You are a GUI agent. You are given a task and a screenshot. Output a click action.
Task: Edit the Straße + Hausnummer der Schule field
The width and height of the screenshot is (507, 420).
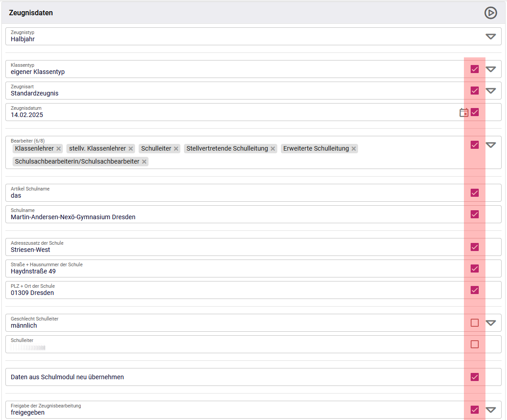[224, 271]
